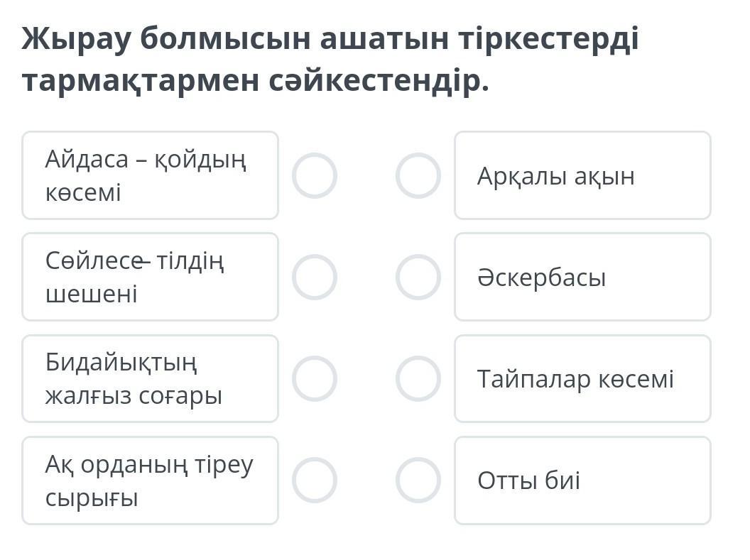Select the circle left of "Отты биі"

point(418,480)
